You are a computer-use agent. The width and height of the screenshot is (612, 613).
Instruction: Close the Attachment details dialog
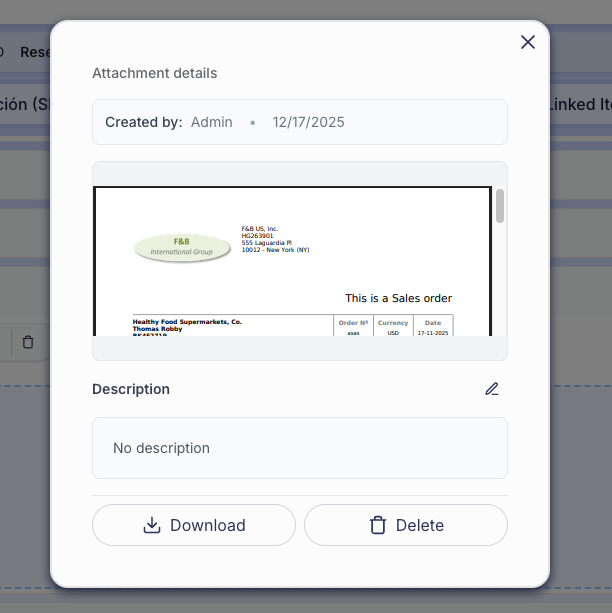(528, 42)
